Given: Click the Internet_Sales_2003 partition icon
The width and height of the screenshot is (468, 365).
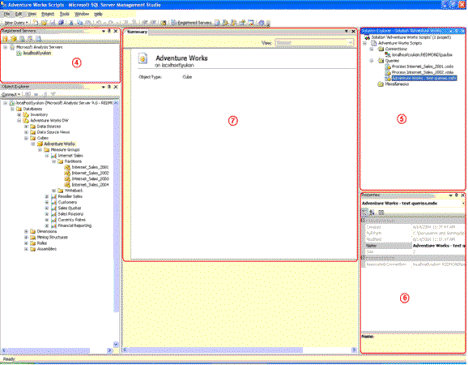Looking at the screenshot, I should [x=67, y=179].
